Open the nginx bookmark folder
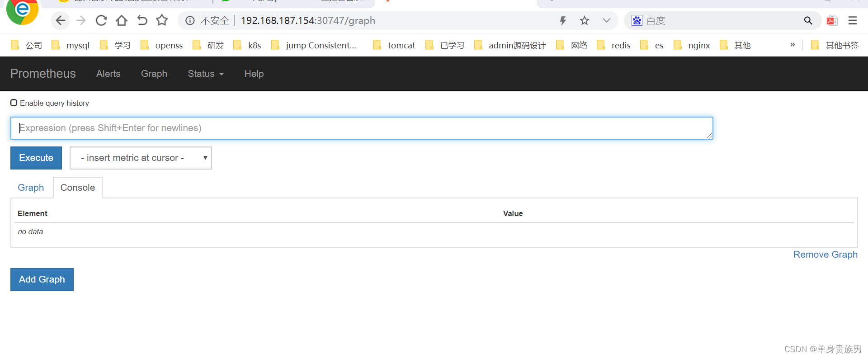868x358 pixels. (x=692, y=45)
